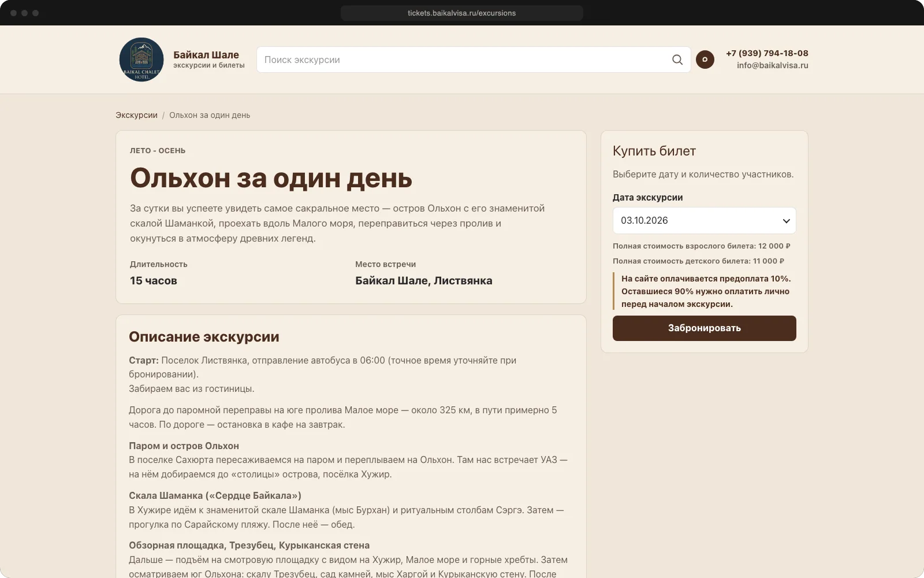Viewport: 924px width, 578px height.
Task: Click the search magnifier icon
Action: click(677, 60)
